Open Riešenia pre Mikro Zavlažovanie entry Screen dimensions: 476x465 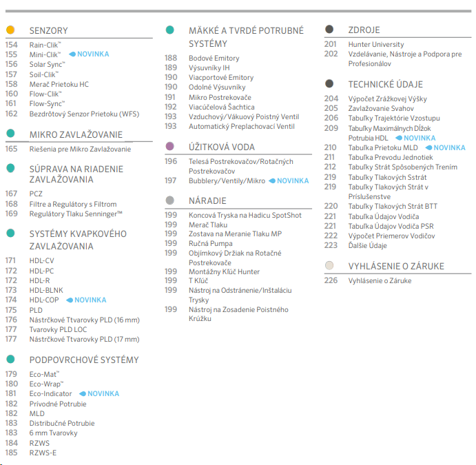pyautogui.click(x=80, y=149)
